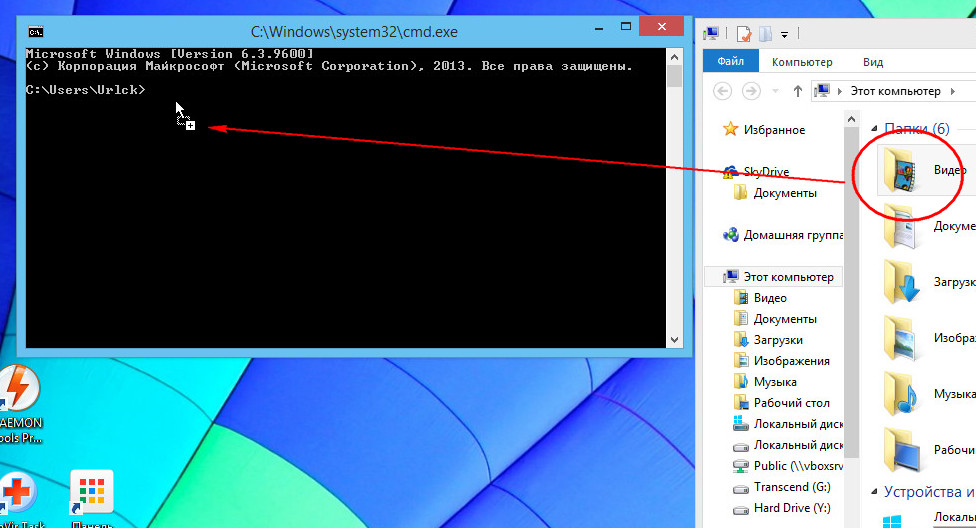Select Музыка in navigation tree
Viewport: 976px width, 528px height.
774,382
